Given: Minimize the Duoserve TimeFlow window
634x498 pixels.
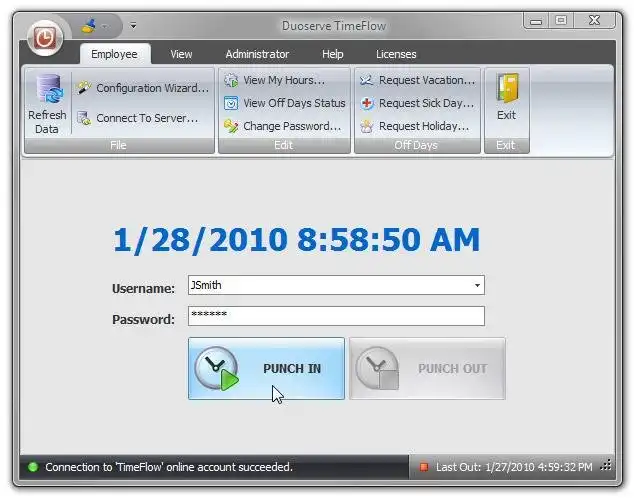Looking at the screenshot, I should pyautogui.click(x=536, y=21).
